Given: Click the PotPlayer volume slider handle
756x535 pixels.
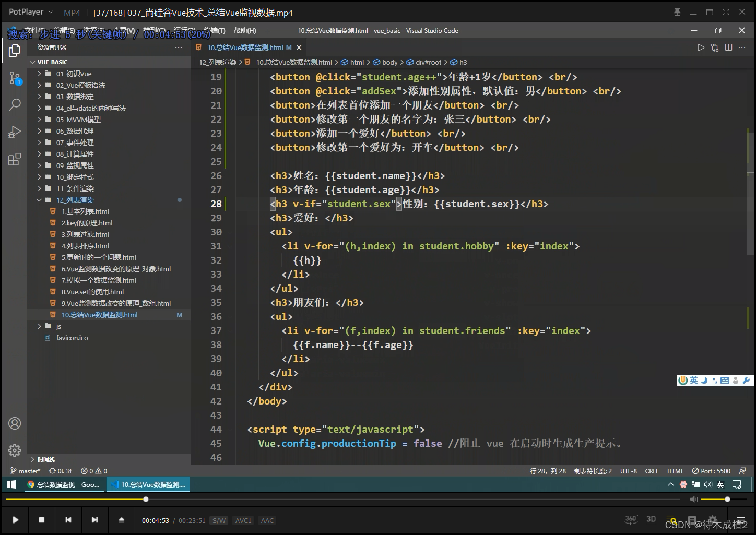Looking at the screenshot, I should click(x=727, y=500).
